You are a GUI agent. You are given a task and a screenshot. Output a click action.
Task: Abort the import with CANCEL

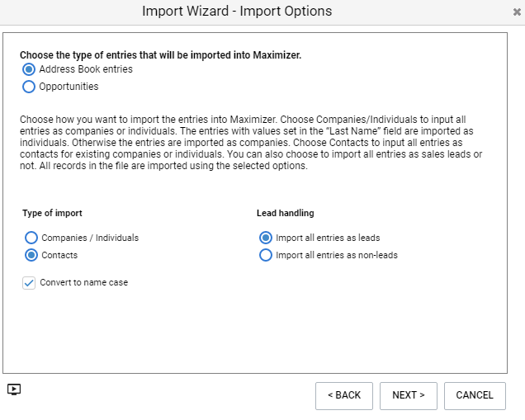pos(475,395)
